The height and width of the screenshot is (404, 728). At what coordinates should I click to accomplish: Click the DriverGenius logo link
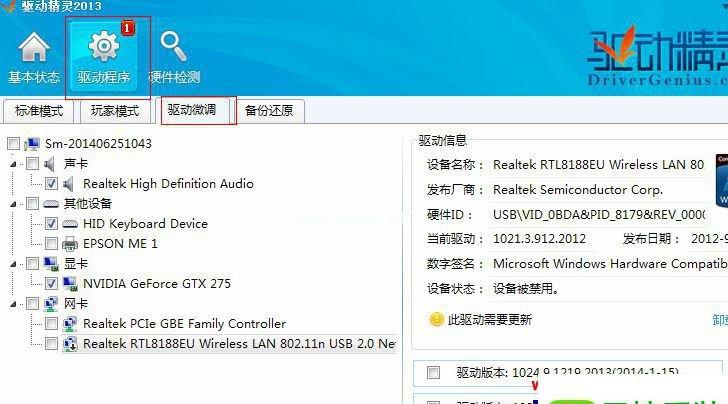tap(656, 57)
